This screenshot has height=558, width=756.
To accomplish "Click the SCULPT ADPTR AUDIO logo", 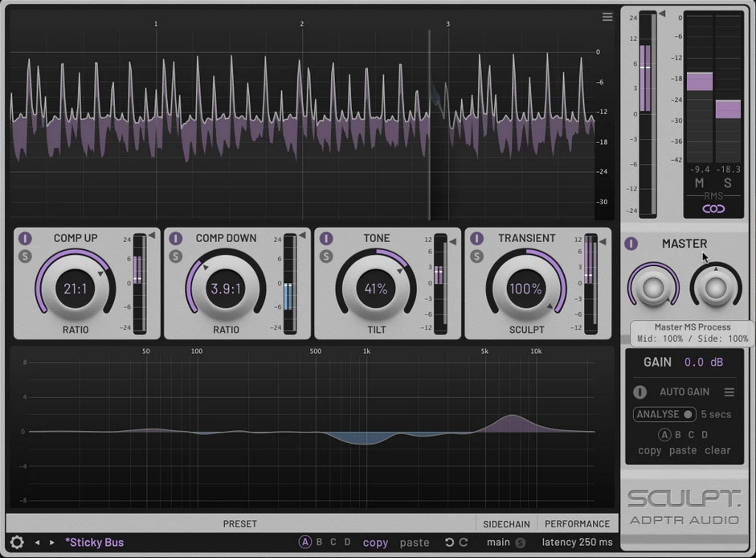I will point(684,507).
